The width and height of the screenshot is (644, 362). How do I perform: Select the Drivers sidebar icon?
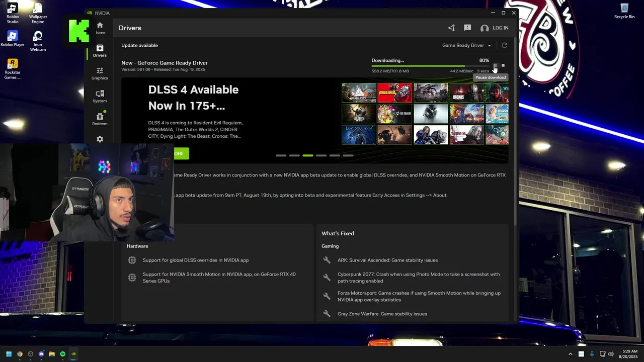(x=100, y=51)
